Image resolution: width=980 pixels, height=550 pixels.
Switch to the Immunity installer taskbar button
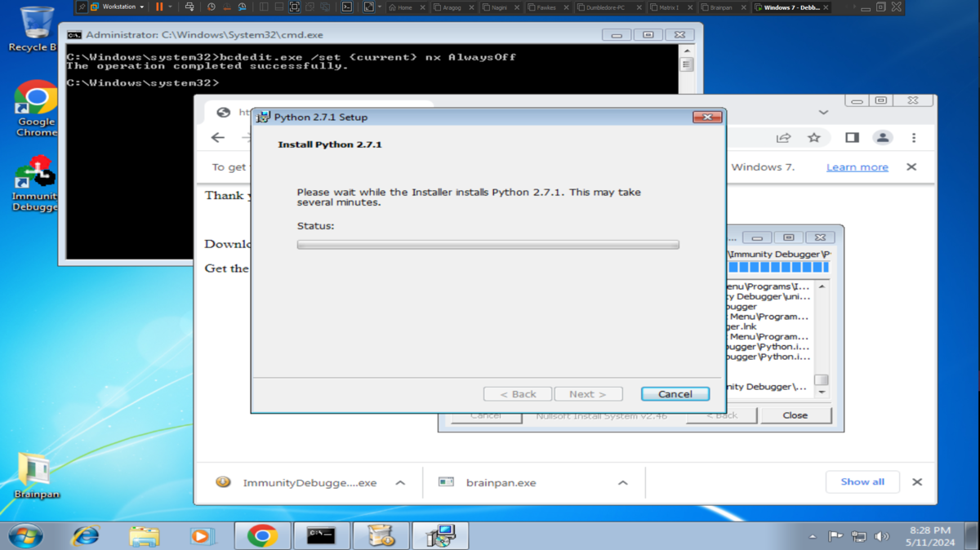tap(381, 536)
